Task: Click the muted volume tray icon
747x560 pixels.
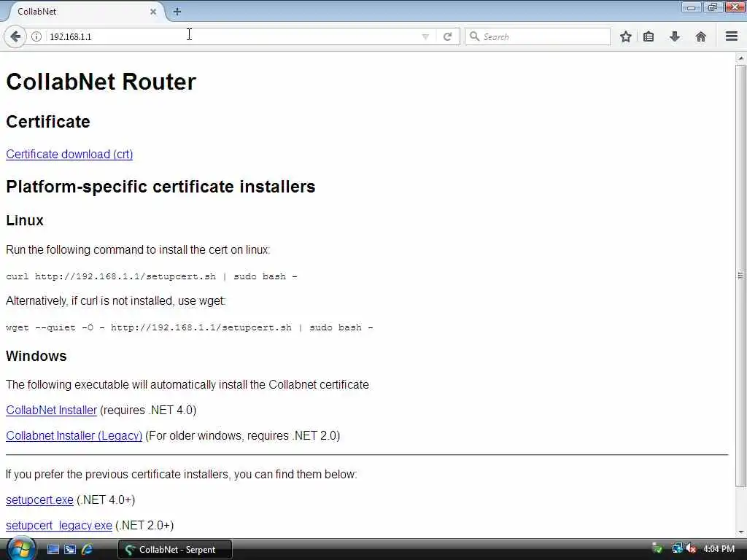Action: coord(692,548)
